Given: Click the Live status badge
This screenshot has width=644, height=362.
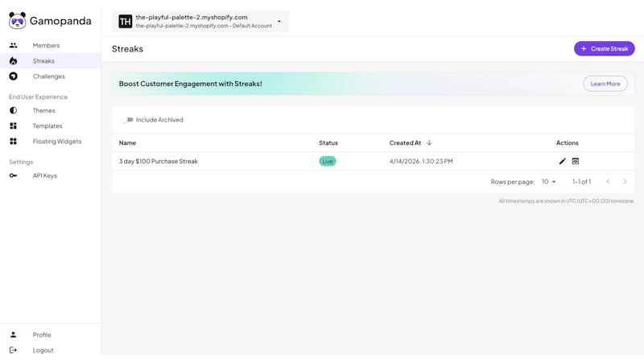Looking at the screenshot, I should (x=328, y=162).
